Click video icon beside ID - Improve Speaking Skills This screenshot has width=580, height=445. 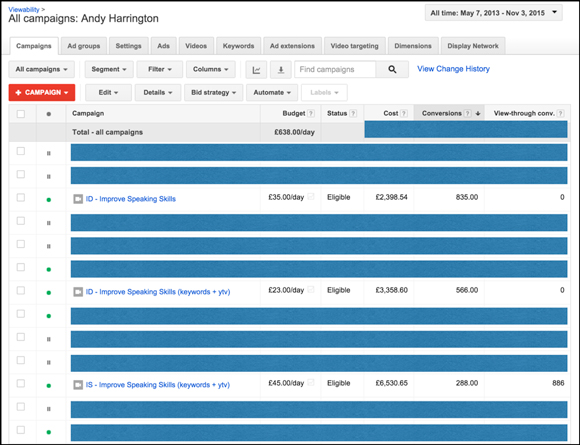(78, 199)
